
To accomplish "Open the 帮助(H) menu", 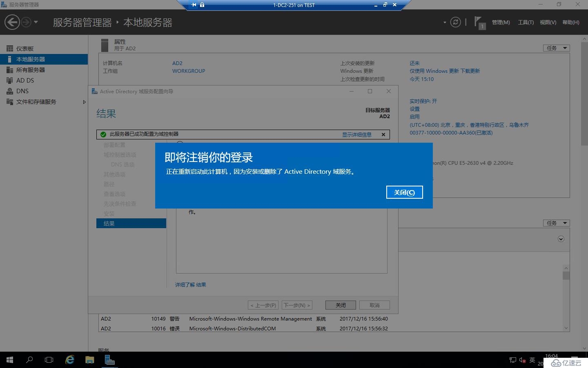I will click(x=571, y=22).
